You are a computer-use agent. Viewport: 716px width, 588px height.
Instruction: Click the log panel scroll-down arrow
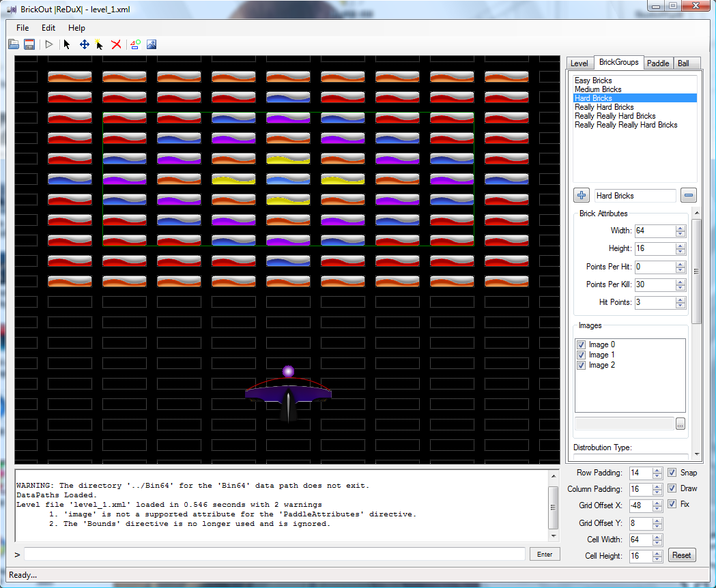(553, 536)
